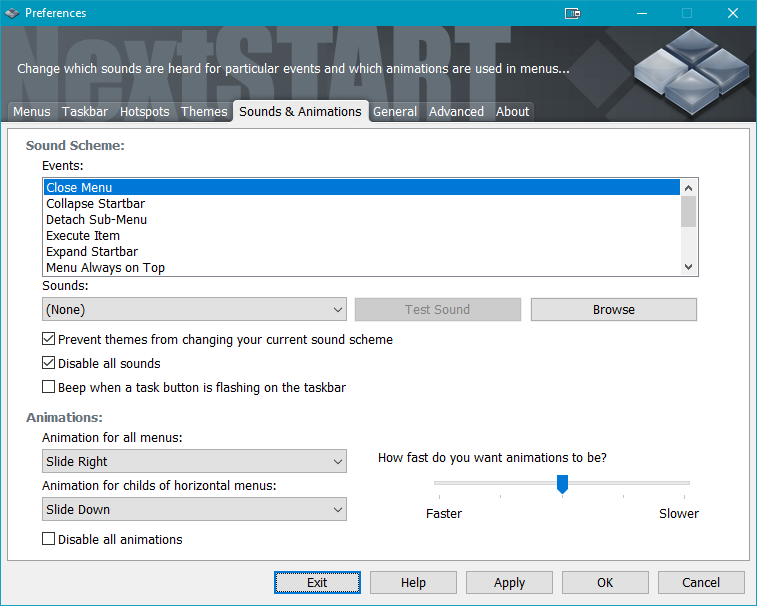Click the Events list scroll down arrow
757x606 pixels.
[688, 267]
